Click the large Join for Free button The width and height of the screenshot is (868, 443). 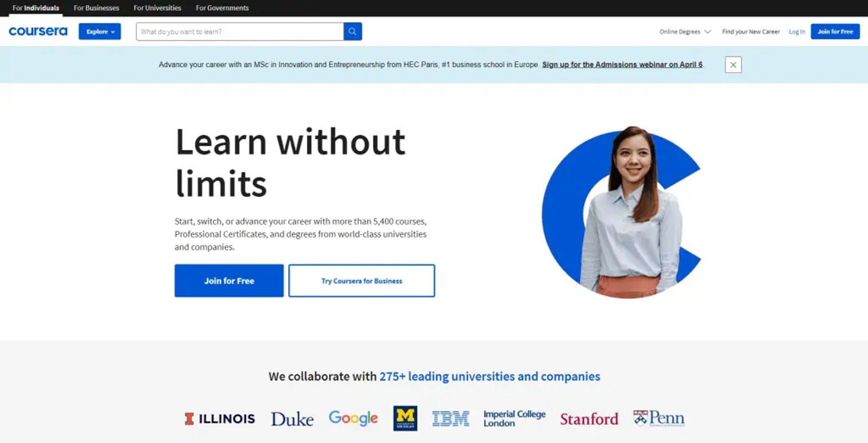229,281
